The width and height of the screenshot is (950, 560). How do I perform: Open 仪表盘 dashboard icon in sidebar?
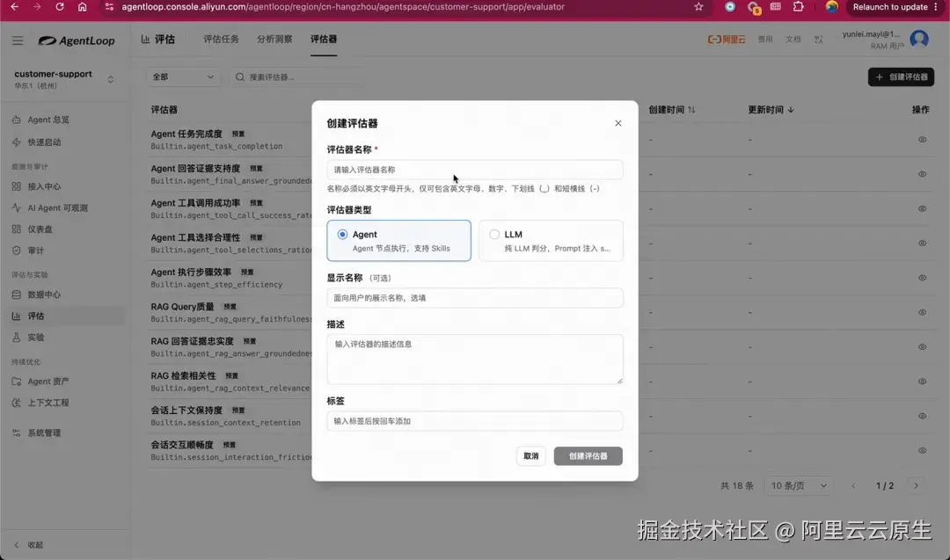[x=17, y=229]
